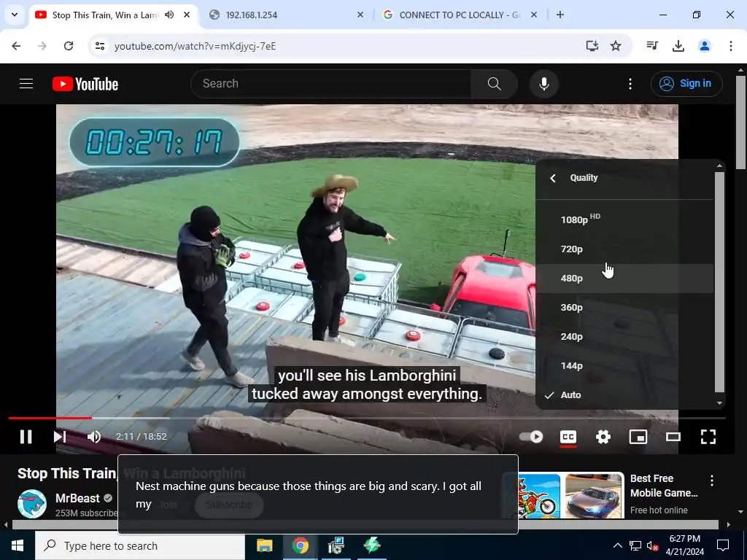This screenshot has width=747, height=560.
Task: Open Chrome profile icon
Action: (704, 46)
